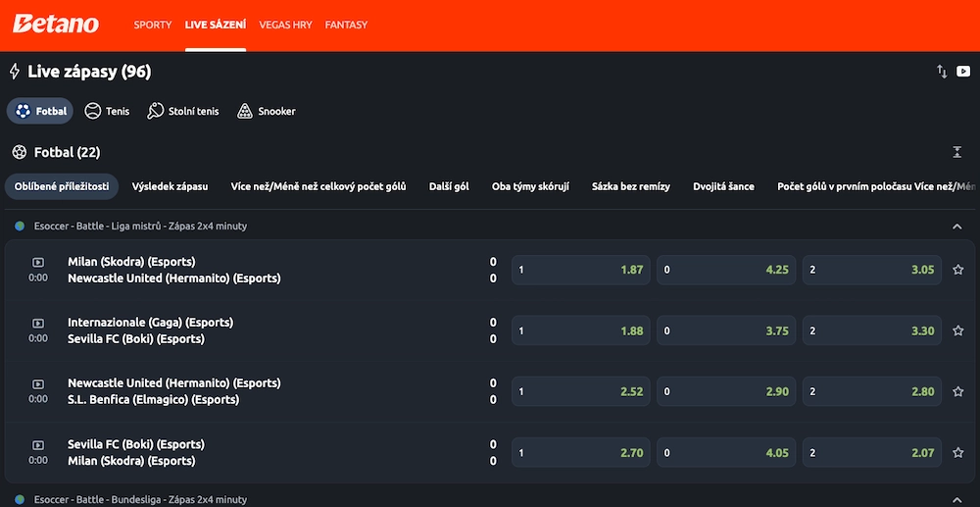Image resolution: width=980 pixels, height=507 pixels.
Task: Switch to the Výsledek zápasu tab
Action: [170, 186]
